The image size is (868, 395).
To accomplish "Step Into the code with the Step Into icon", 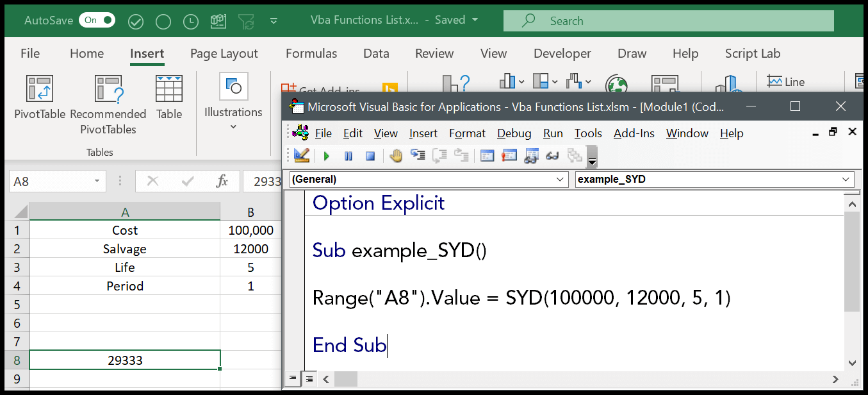I will tap(417, 155).
